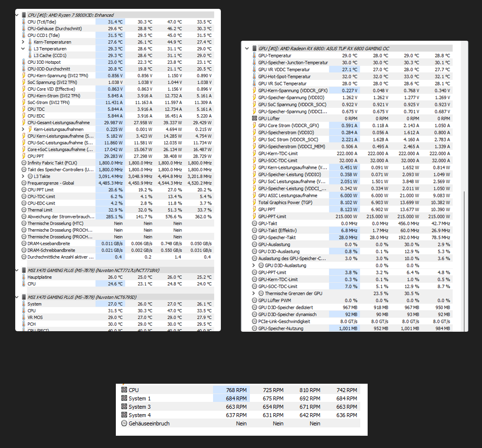Click lightning icon beside GPU Core Strom (VDDCR_GFX)
This screenshot has height=448, width=482.
click(254, 125)
